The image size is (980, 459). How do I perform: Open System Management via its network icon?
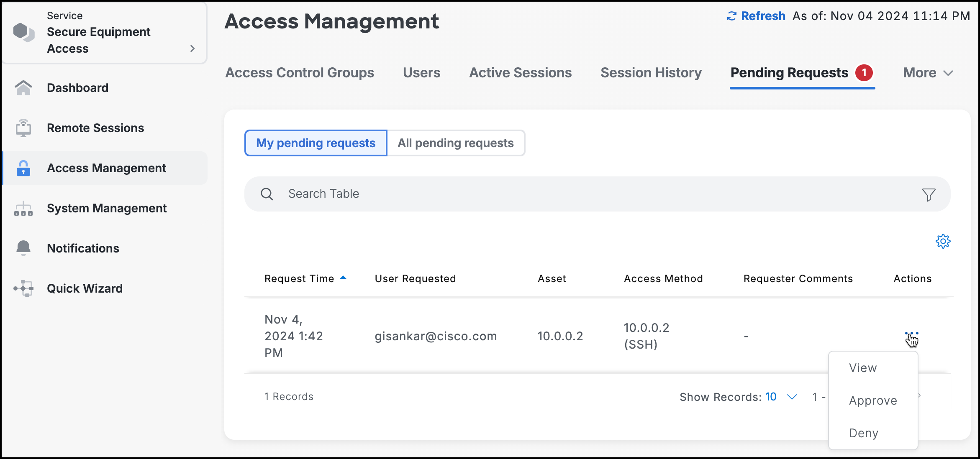click(23, 208)
